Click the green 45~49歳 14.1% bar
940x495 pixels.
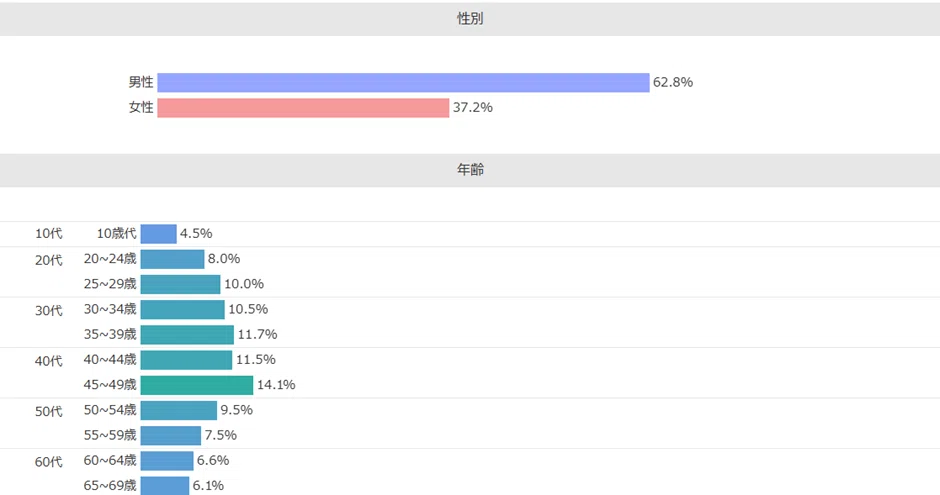click(197, 385)
